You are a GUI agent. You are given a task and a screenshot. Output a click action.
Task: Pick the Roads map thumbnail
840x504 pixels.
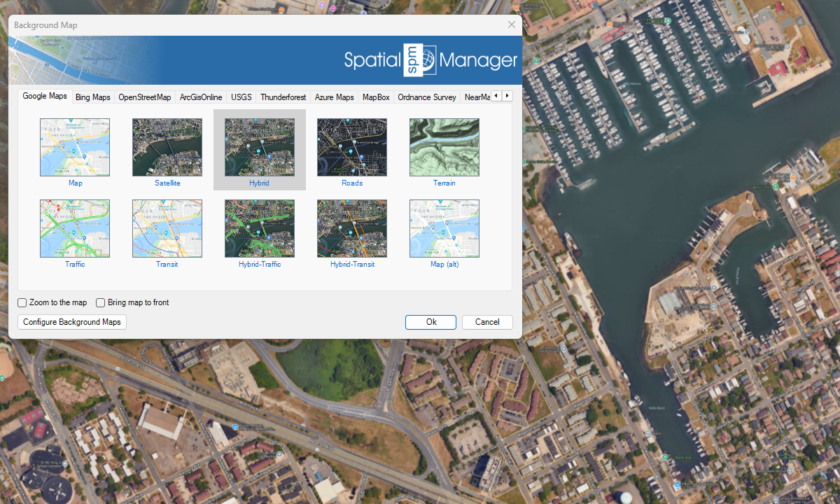[x=352, y=147]
